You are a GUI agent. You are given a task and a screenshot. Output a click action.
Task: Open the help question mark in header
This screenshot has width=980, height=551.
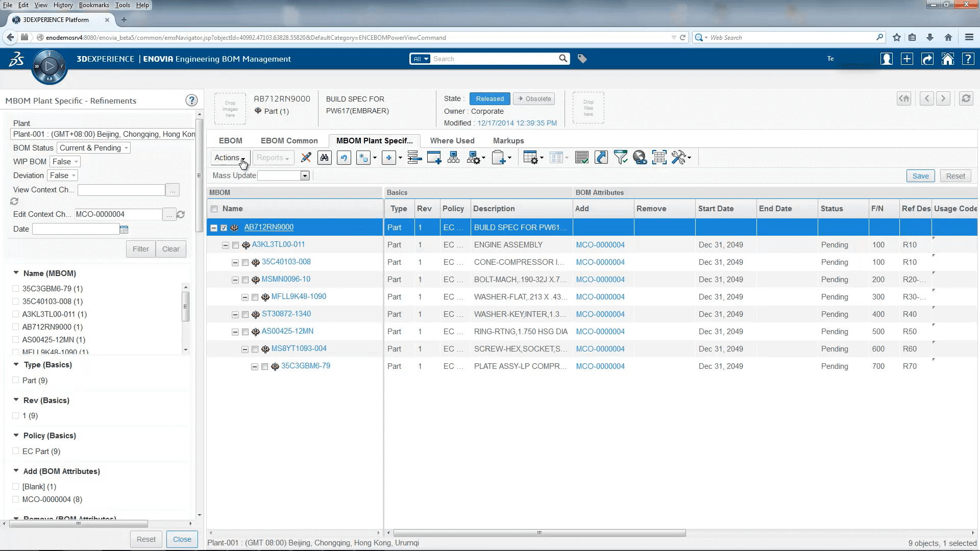click(968, 59)
